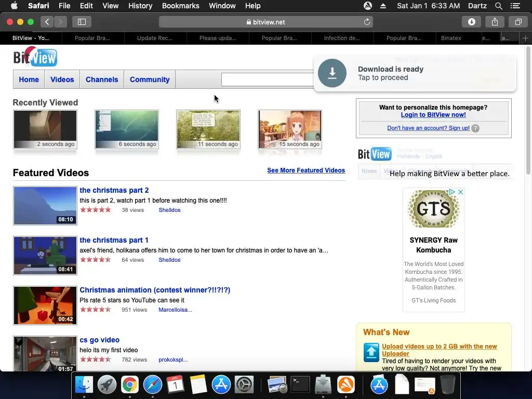
Task: Open the orange Avast Security Dock icon
Action: coord(346,385)
